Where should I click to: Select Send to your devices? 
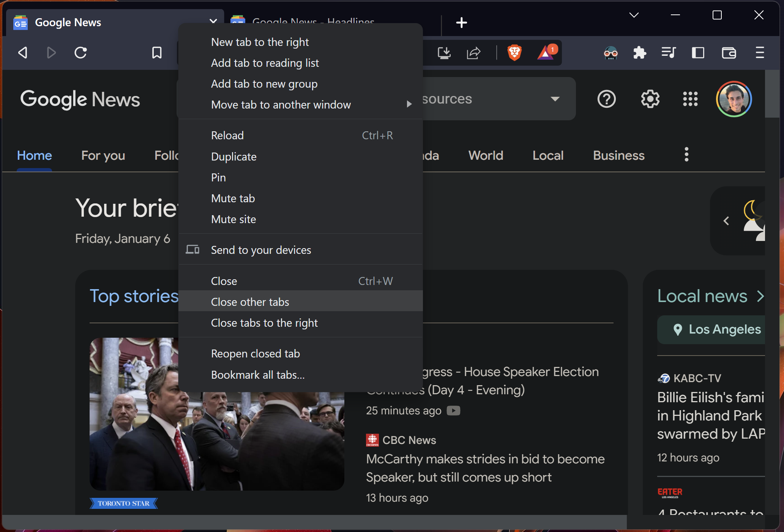click(x=300, y=250)
